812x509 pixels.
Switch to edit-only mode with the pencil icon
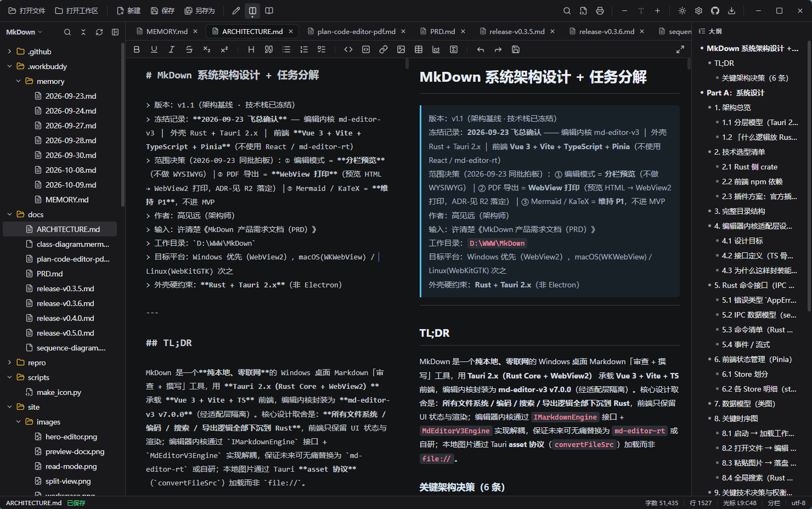[236, 10]
